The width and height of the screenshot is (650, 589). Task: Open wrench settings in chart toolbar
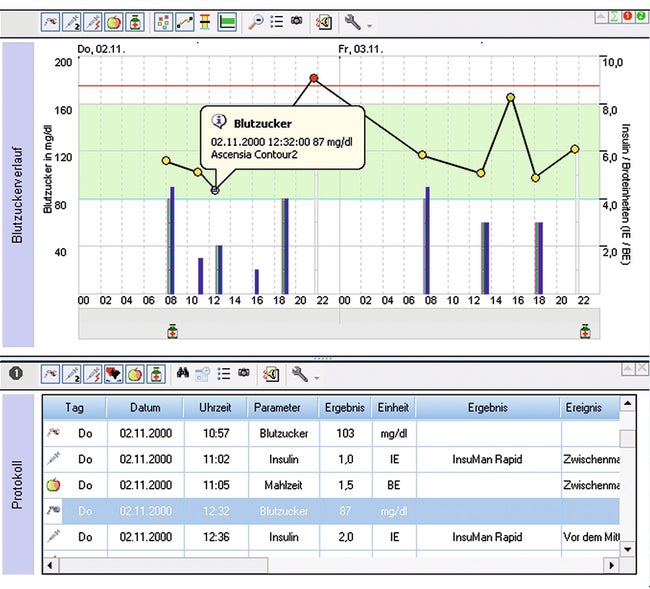353,22
